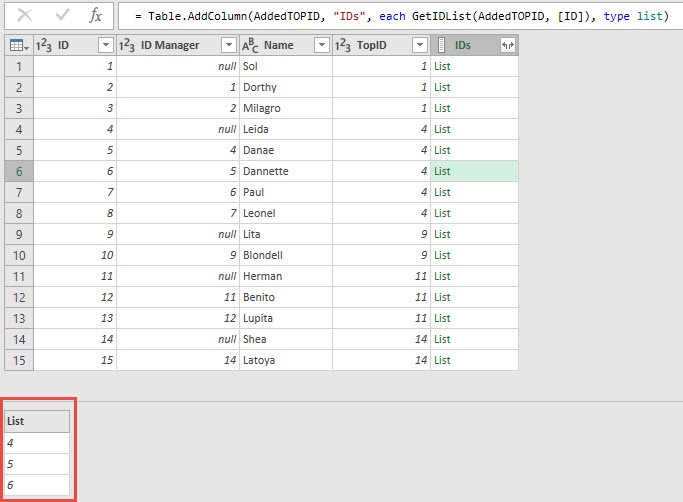Select row number 15 header
Viewport: 683px width, 502px height.
point(19,360)
